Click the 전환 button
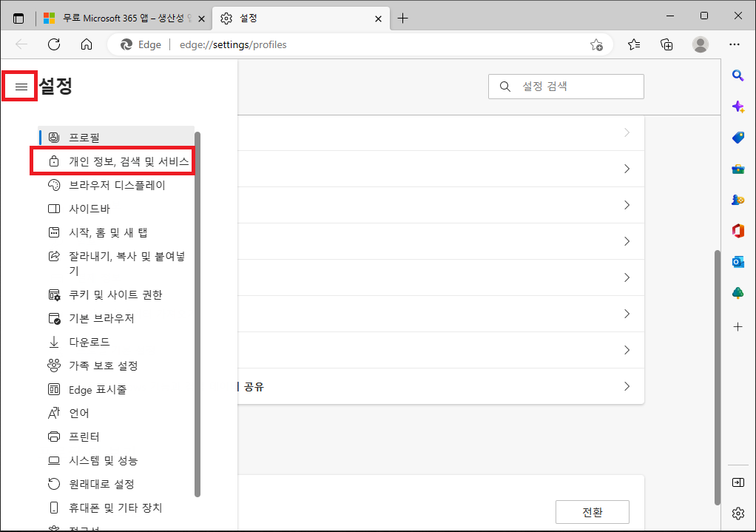 tap(592, 512)
